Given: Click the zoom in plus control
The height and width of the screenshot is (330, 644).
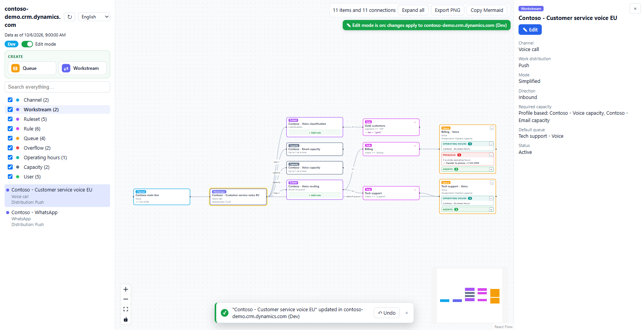Looking at the screenshot, I should (x=126, y=289).
